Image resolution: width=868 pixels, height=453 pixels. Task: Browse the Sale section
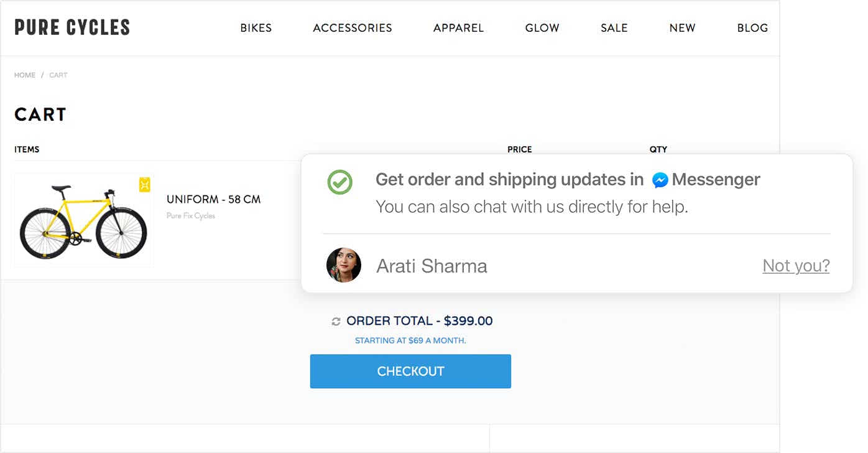(614, 28)
